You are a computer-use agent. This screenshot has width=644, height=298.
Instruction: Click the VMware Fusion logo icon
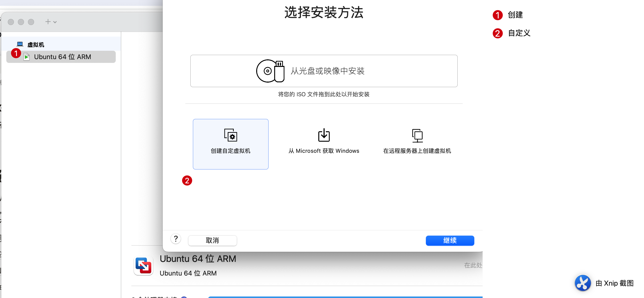click(143, 266)
